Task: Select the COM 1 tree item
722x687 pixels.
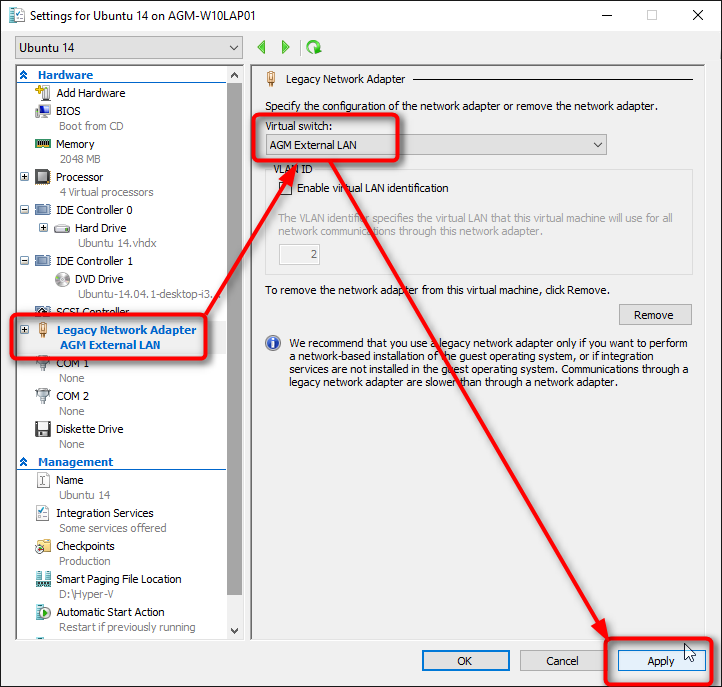Action: point(72,363)
